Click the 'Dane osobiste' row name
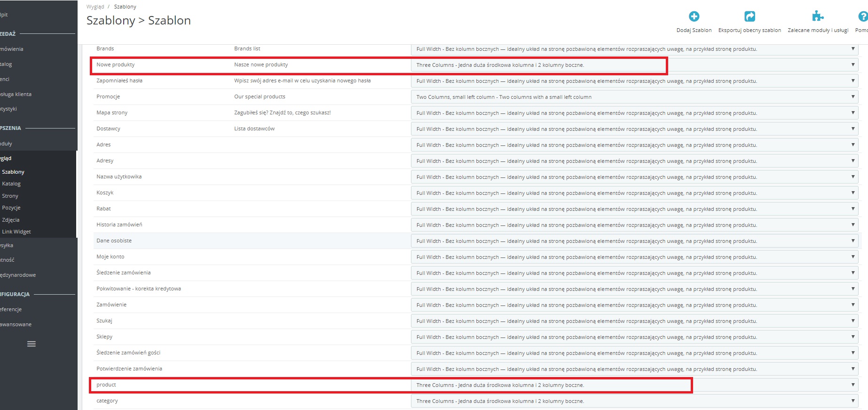 [114, 241]
